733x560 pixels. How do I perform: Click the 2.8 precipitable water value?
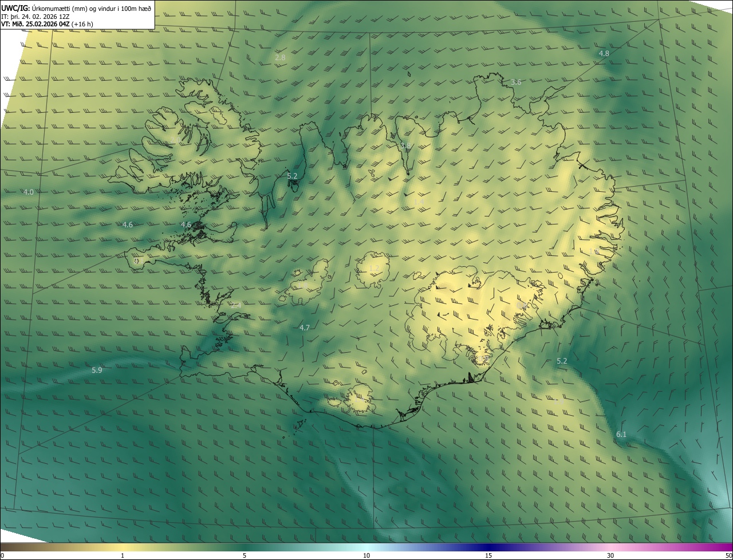280,58
